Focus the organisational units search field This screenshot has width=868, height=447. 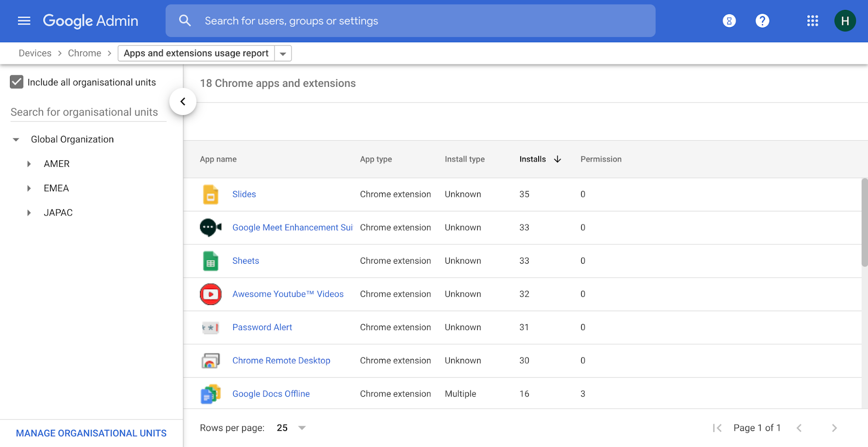click(88, 112)
